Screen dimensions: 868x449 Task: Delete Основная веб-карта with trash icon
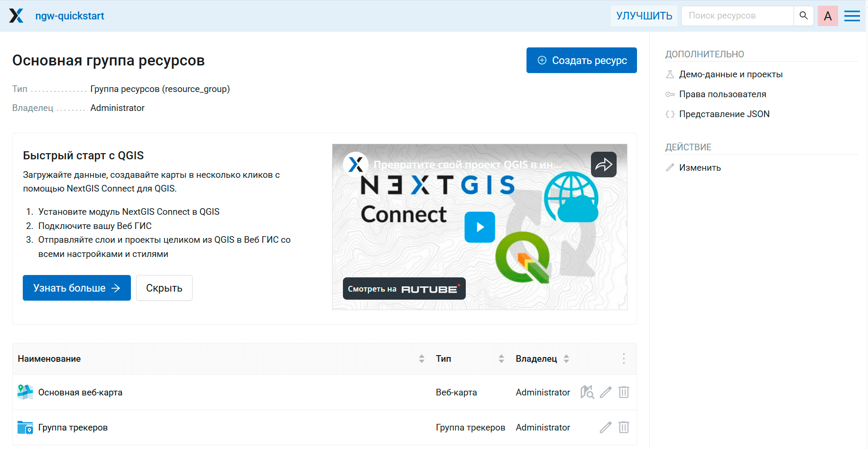click(x=624, y=392)
